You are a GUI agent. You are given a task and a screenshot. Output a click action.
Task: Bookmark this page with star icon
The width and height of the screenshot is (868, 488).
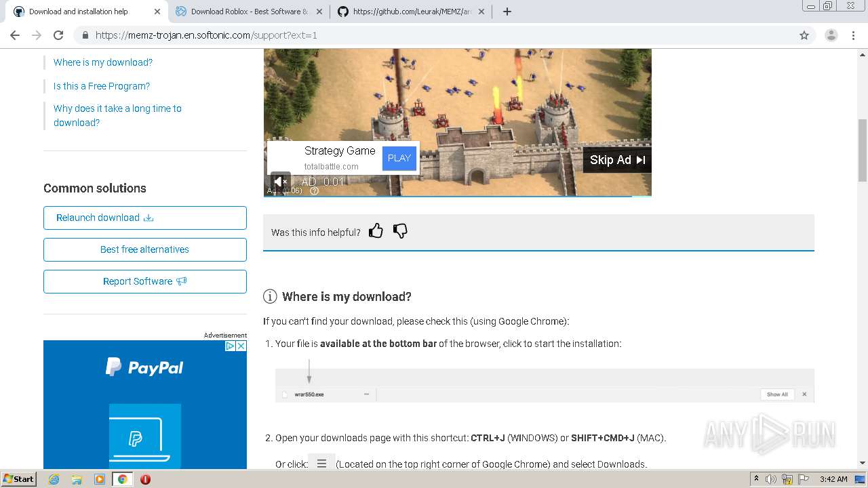[804, 35]
